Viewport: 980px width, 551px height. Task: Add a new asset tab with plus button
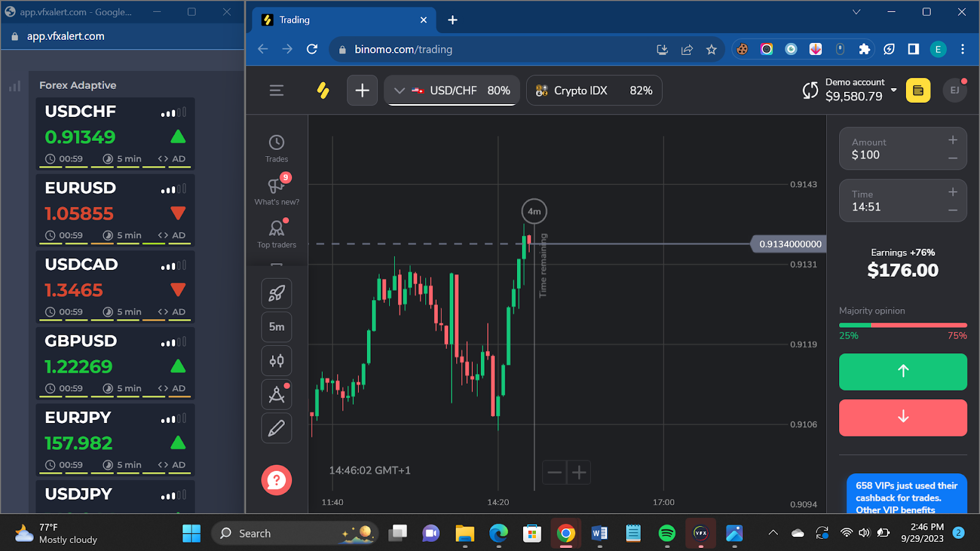362,91
